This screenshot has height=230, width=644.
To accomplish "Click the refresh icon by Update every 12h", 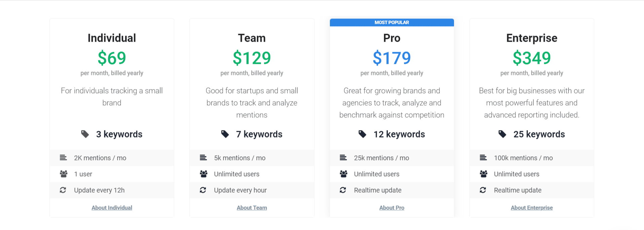I will (63, 190).
